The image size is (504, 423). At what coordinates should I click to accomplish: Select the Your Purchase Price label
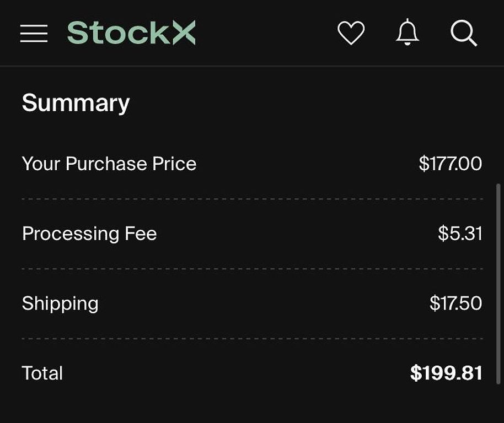tap(109, 164)
